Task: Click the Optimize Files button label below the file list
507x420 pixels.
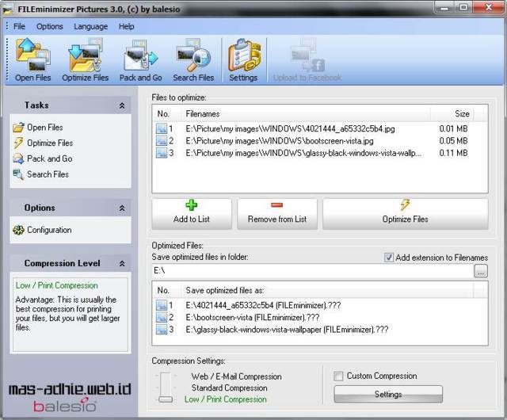Action: pyautogui.click(x=405, y=219)
